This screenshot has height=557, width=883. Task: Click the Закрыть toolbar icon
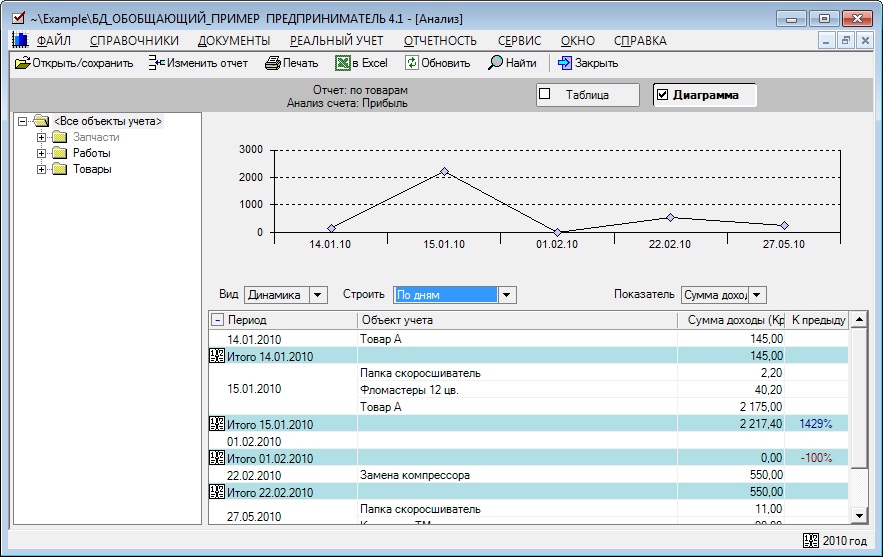(565, 63)
